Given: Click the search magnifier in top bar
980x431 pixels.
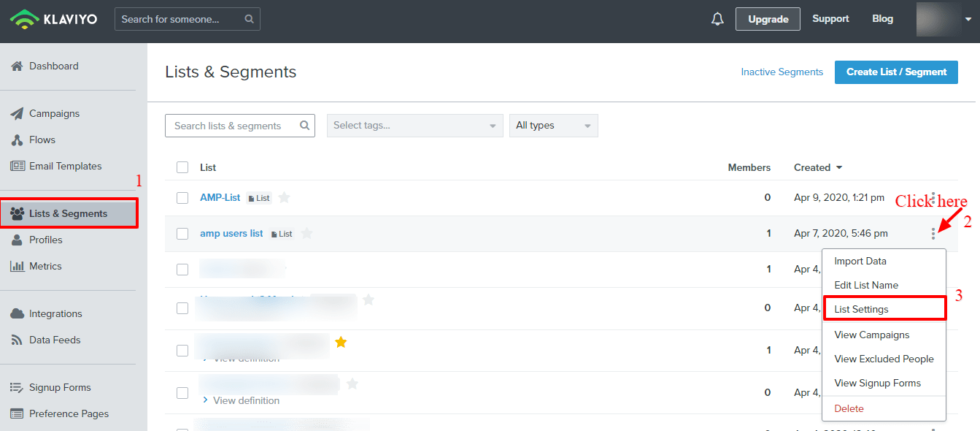Looking at the screenshot, I should (250, 19).
